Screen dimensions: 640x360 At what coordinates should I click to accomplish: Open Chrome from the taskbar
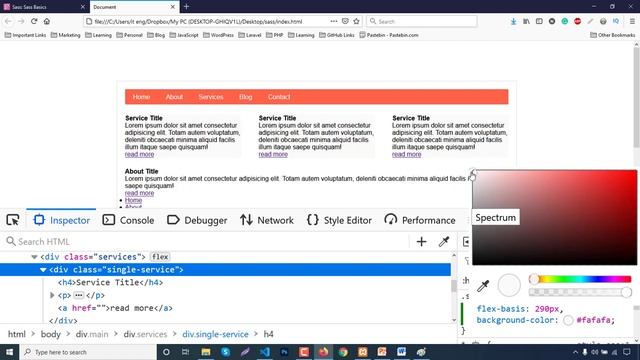(343, 352)
